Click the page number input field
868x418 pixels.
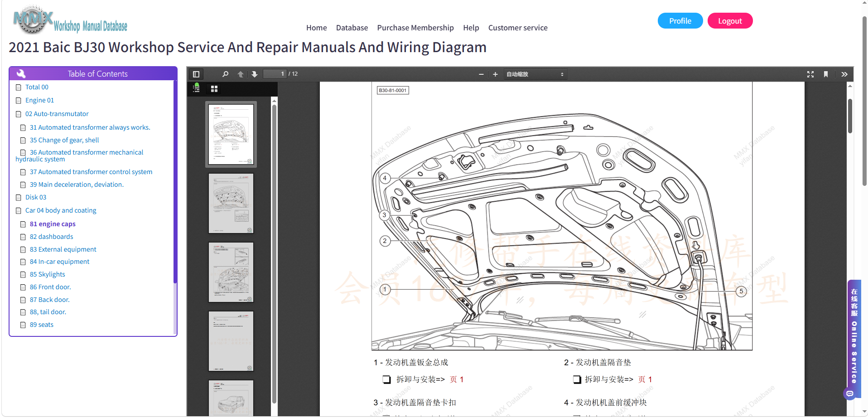click(x=275, y=74)
